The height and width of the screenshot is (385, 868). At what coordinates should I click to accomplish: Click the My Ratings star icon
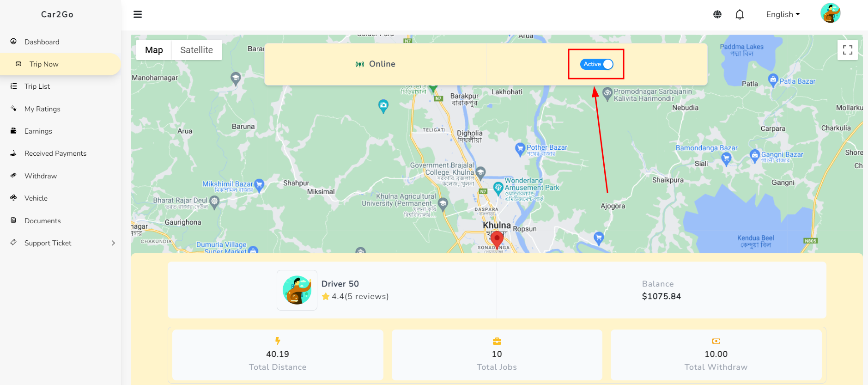[13, 109]
